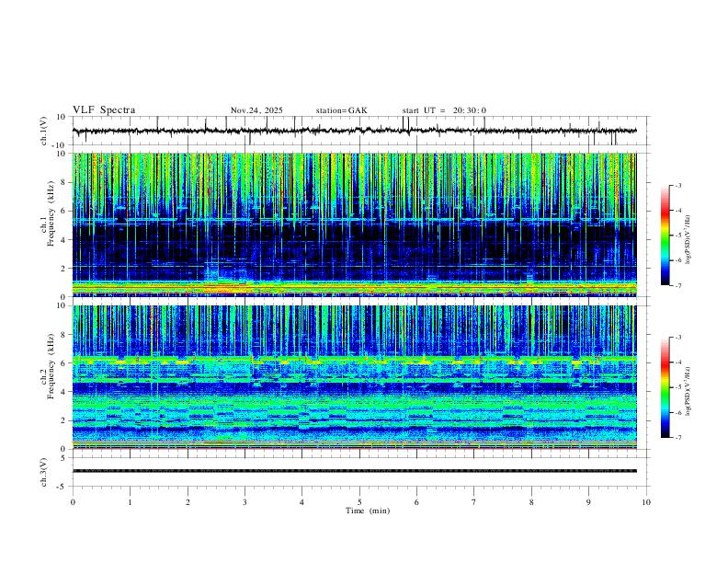728x563 pixels.
Task: Click the ch.2 spectrogram plot
Action: coord(354,377)
